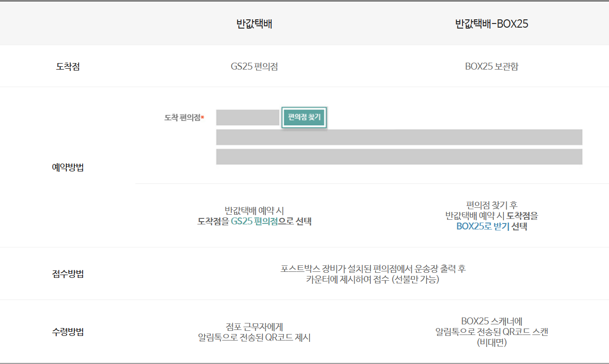Click the blue 'BOX25로 받기' highlighted text
Viewport: 609px width, 364px height.
tap(483, 226)
